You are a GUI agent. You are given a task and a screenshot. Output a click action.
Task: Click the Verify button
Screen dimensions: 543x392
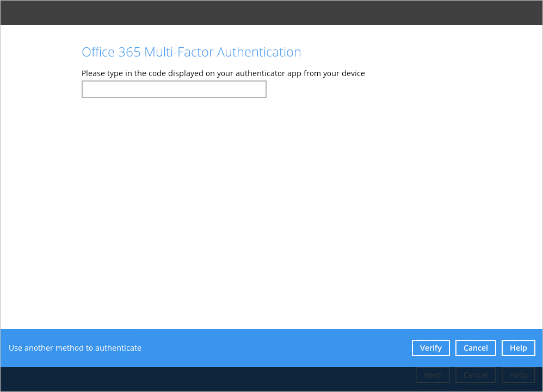431,348
